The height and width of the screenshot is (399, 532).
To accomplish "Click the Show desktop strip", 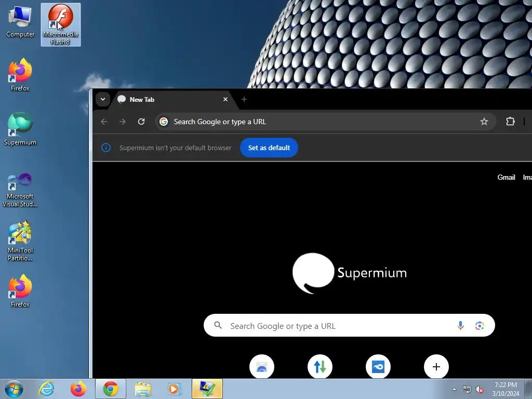I will [x=528, y=389].
